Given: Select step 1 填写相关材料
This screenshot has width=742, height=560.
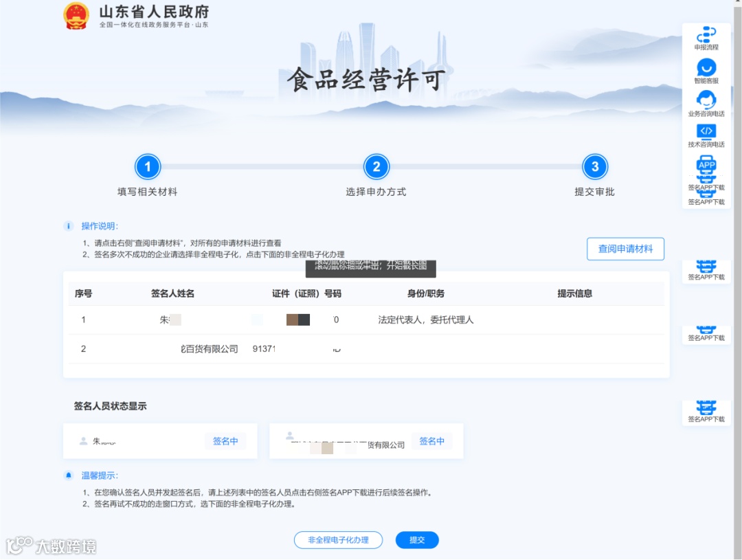Looking at the screenshot, I should pyautogui.click(x=147, y=166).
